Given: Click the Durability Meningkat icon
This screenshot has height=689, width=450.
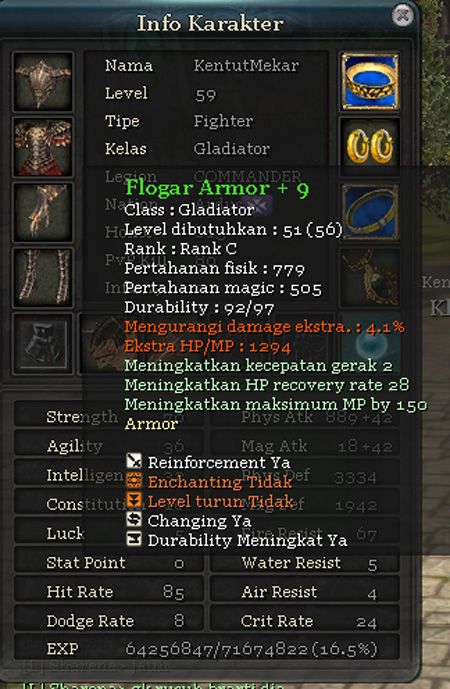Looking at the screenshot, I should click(x=134, y=538).
